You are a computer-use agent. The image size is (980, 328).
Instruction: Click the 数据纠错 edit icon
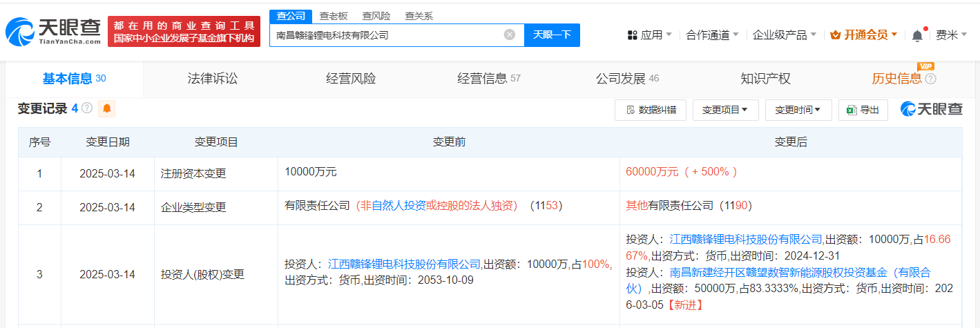point(630,110)
